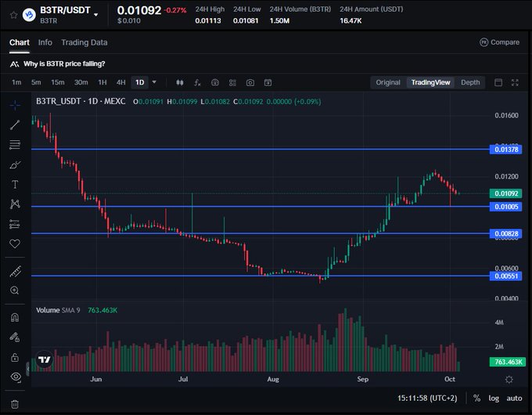Click the TradingView logo badge
The width and height of the screenshot is (532, 415).
(x=45, y=359)
